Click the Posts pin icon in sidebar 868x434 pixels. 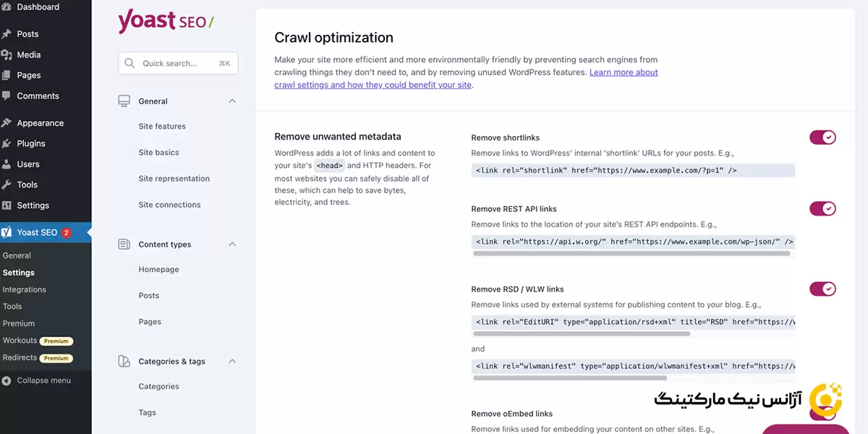7,34
